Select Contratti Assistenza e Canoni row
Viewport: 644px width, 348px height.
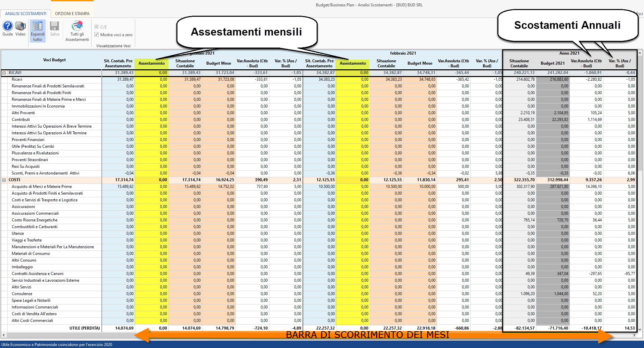click(38, 274)
